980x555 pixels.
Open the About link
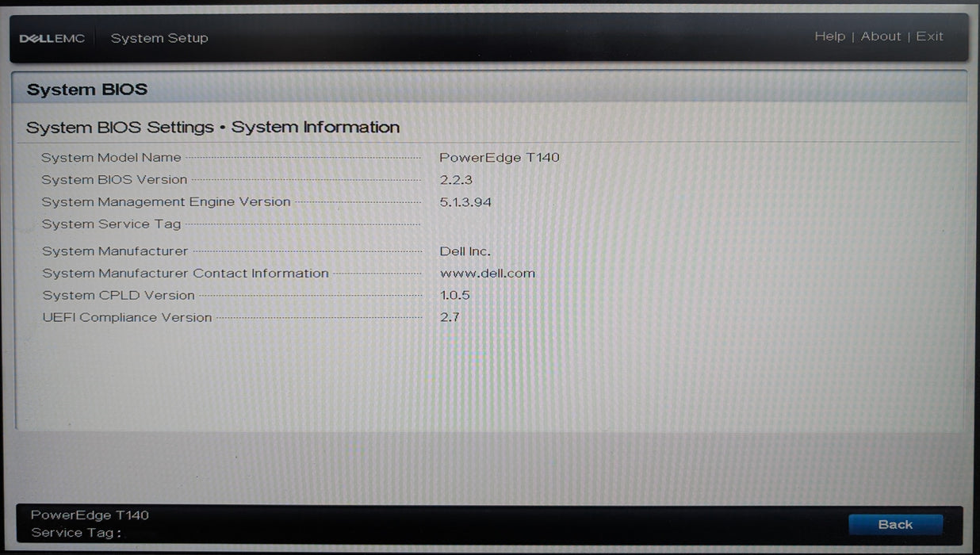[x=881, y=36]
